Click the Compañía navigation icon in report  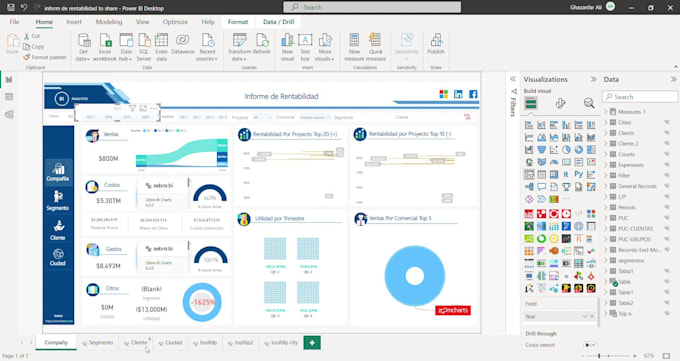[58, 172]
